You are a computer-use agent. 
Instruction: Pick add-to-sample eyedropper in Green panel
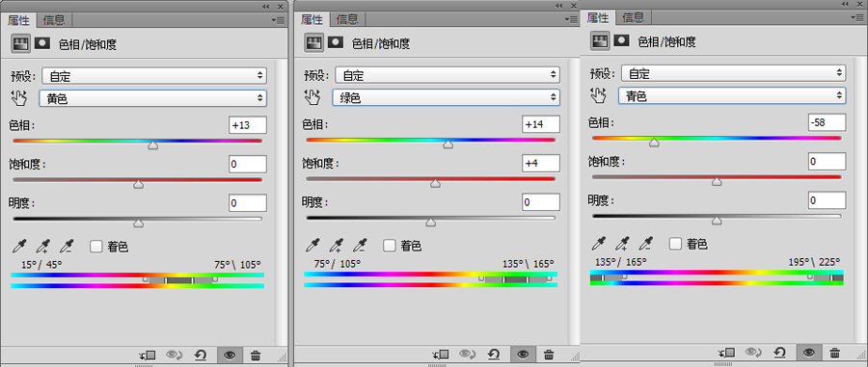tap(337, 245)
